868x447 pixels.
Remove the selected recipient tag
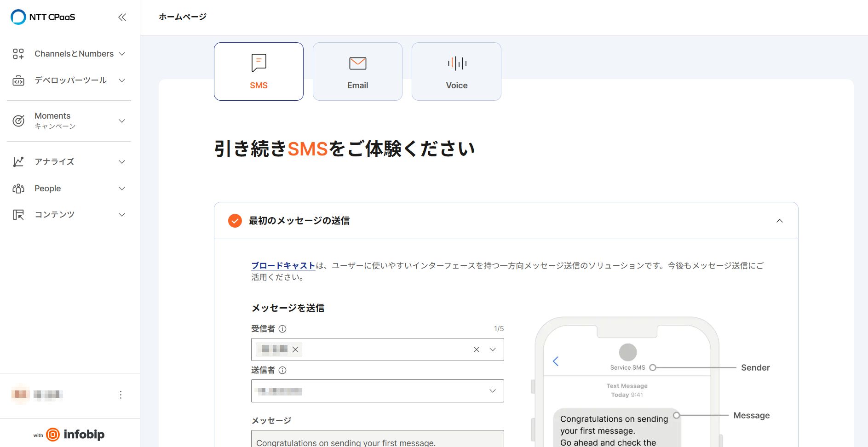click(x=295, y=350)
